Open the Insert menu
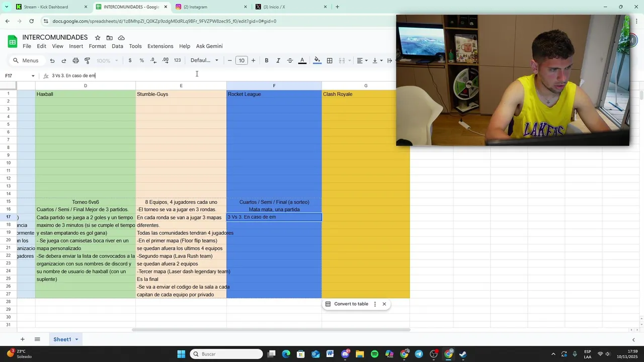This screenshot has width=644, height=362. [76, 46]
